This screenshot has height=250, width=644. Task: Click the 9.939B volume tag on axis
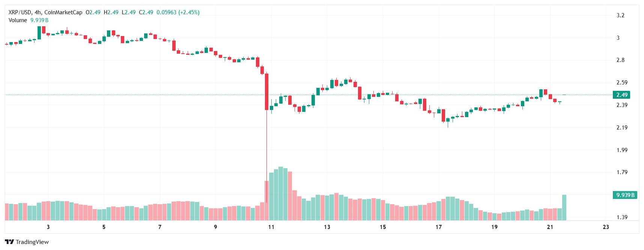click(x=625, y=195)
